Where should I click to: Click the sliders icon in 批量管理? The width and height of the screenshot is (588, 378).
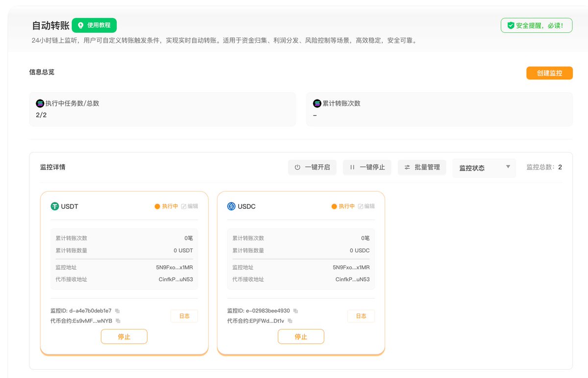coord(407,167)
